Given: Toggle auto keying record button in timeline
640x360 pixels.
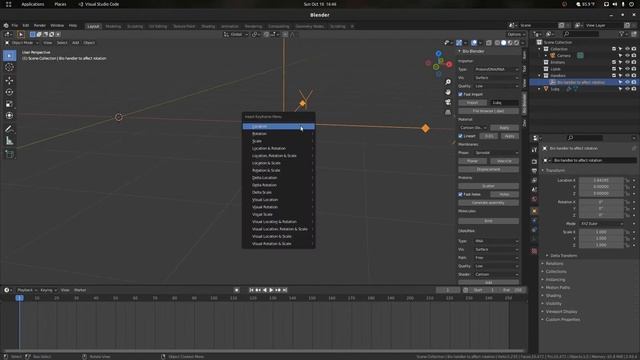Looking at the screenshot, I should [x=237, y=290].
